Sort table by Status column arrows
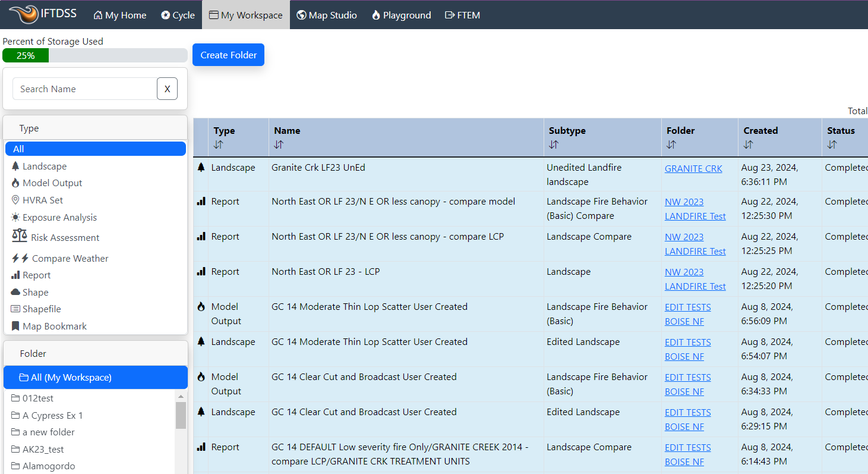868x474 pixels. coord(832,145)
